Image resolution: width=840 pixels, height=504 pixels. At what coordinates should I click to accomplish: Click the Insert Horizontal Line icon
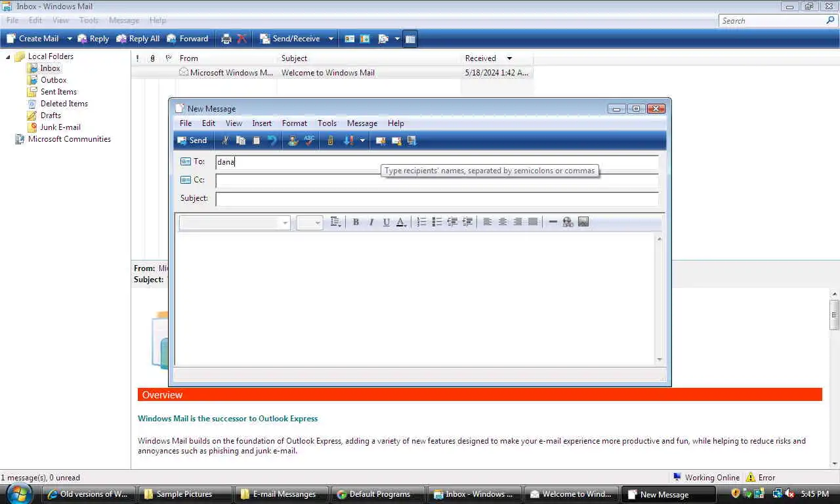point(553,222)
